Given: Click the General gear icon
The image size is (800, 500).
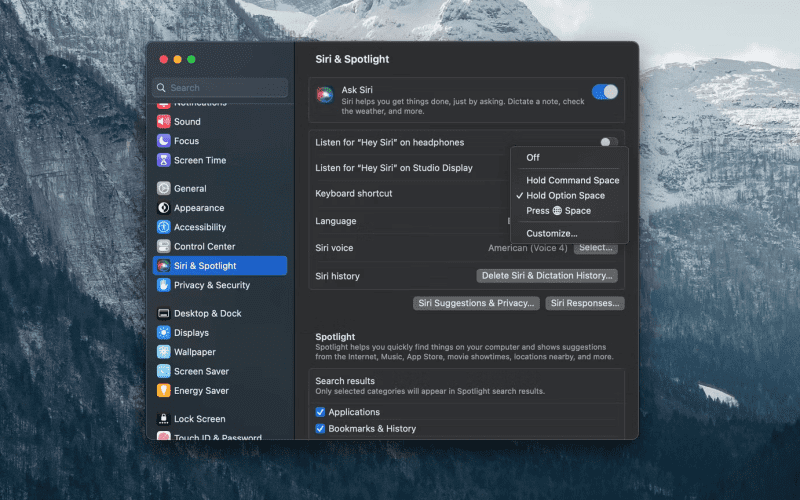Looking at the screenshot, I should click(x=163, y=188).
